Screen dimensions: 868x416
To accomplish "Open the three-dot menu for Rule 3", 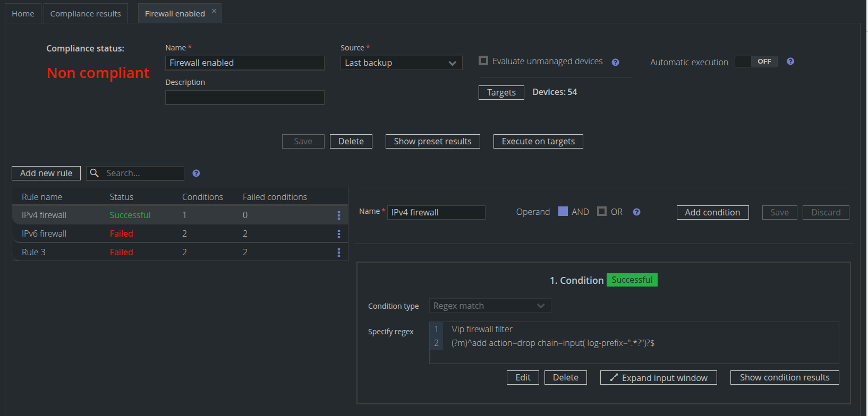I will pyautogui.click(x=338, y=253).
